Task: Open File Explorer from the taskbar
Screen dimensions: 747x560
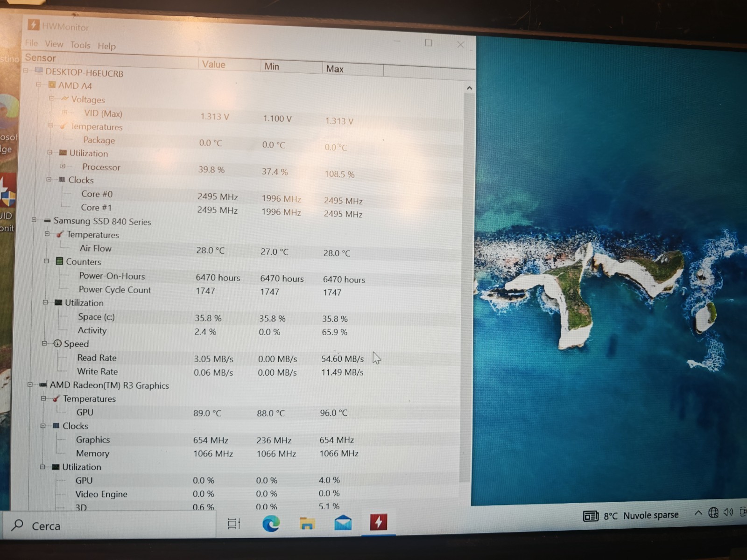Action: coord(307,523)
